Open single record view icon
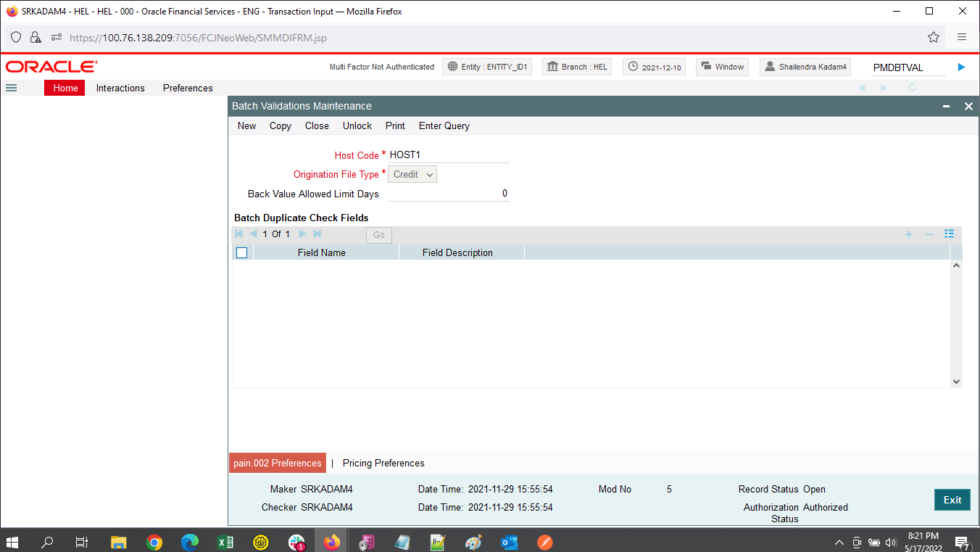Image resolution: width=980 pixels, height=552 pixels. tap(949, 234)
